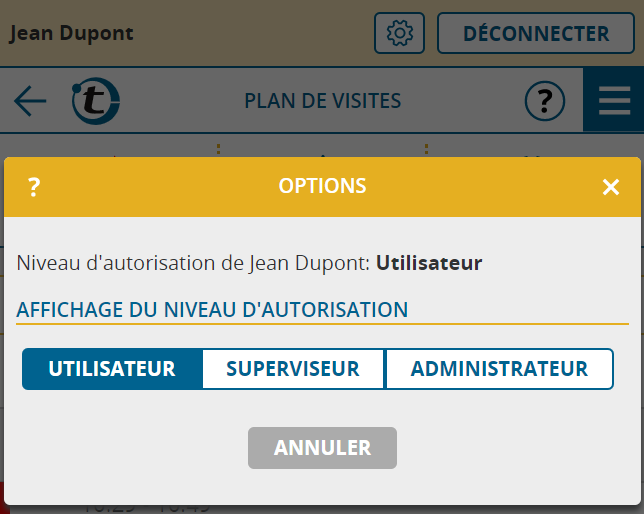This screenshot has height=514, width=644.
Task: Close the Options dialog with the X
Action: [611, 187]
